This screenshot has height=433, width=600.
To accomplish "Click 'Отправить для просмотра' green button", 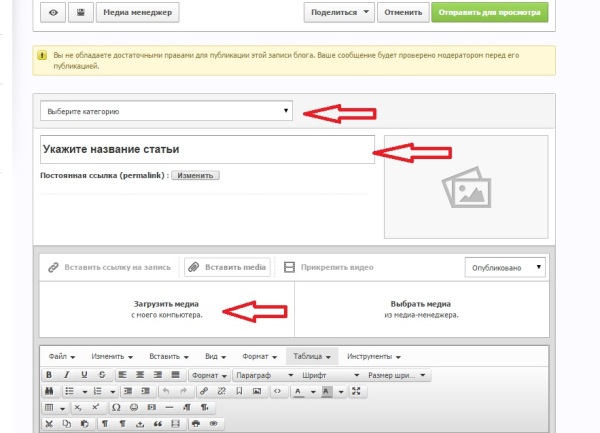I will (490, 12).
